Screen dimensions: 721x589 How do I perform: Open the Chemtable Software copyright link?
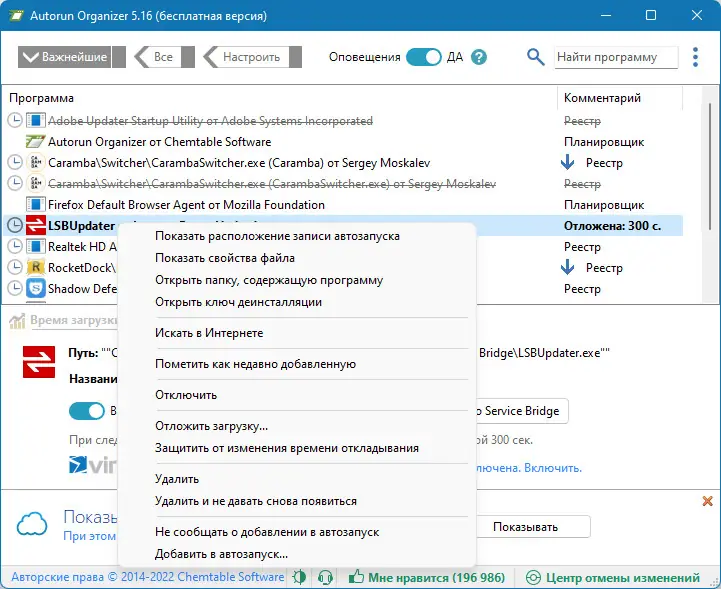point(148,577)
